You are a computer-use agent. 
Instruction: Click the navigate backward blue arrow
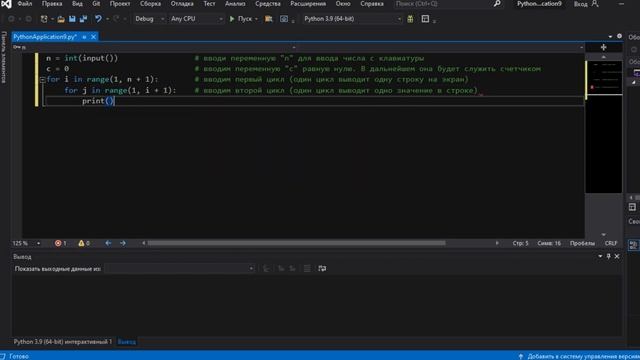click(x=108, y=243)
